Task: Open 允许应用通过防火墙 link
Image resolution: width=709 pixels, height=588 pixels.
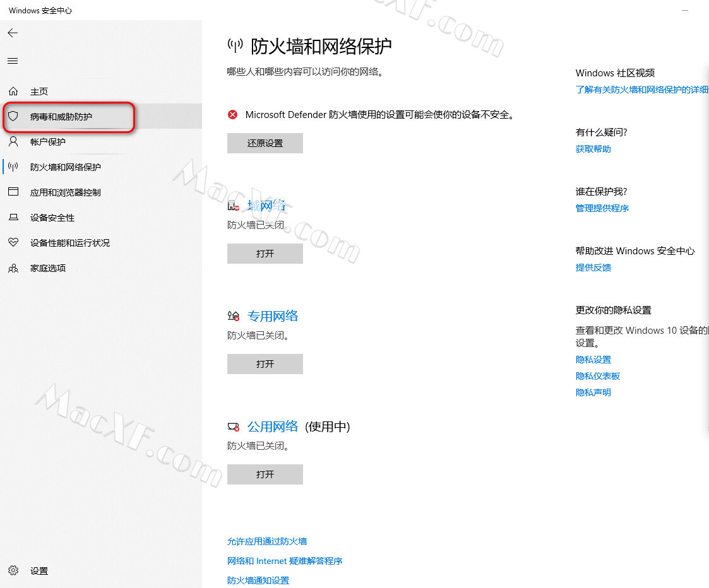Action: tap(267, 541)
